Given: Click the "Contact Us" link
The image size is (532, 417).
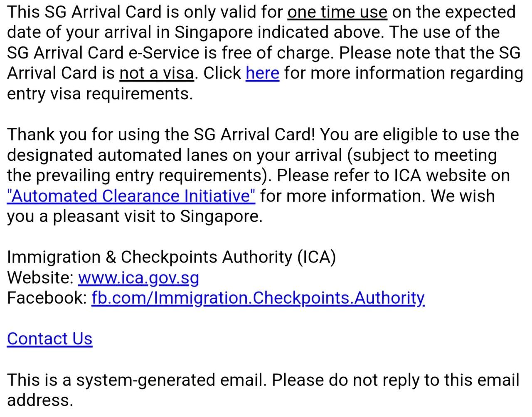Looking at the screenshot, I should pyautogui.click(x=49, y=339).
